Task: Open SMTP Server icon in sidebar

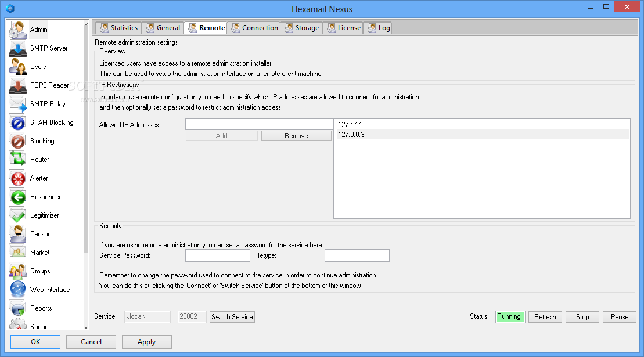Action: click(x=18, y=48)
